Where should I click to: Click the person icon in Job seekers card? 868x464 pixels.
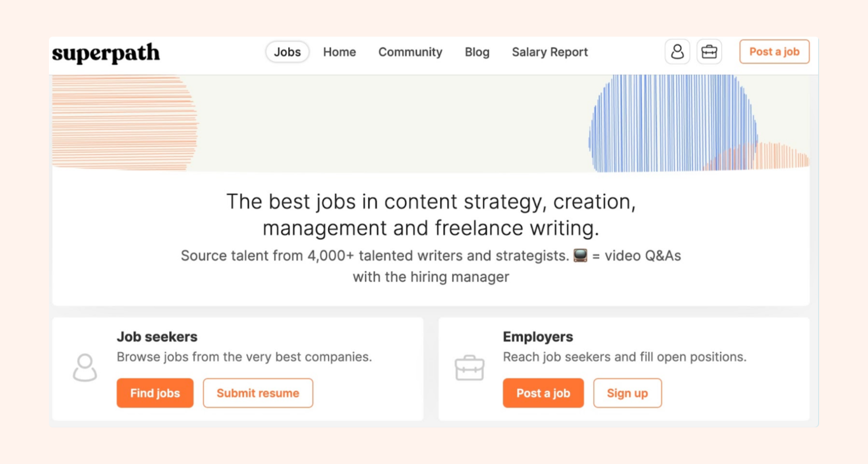(85, 368)
